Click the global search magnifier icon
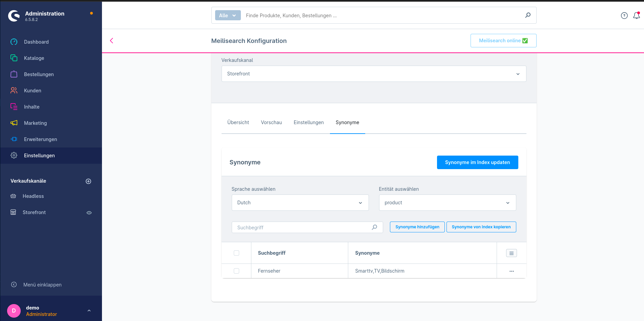Image resolution: width=644 pixels, height=321 pixels. pyautogui.click(x=528, y=15)
